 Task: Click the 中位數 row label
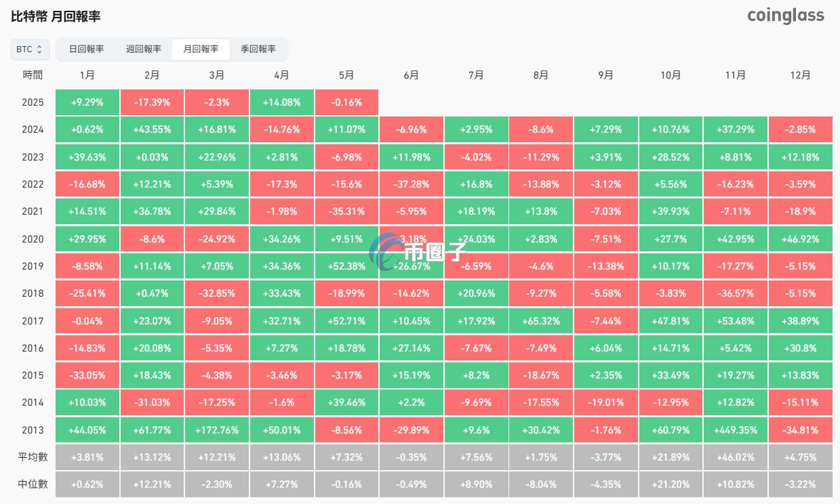click(32, 484)
